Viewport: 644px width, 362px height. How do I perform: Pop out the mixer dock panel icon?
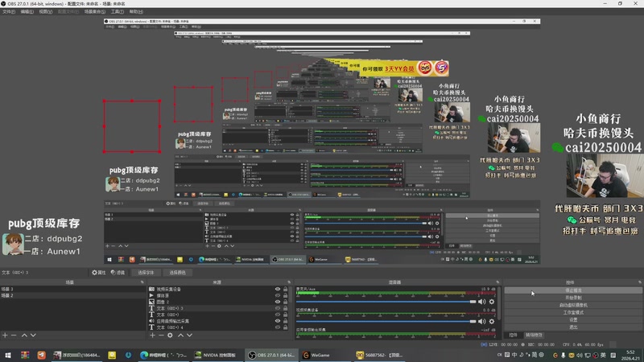(x=497, y=282)
